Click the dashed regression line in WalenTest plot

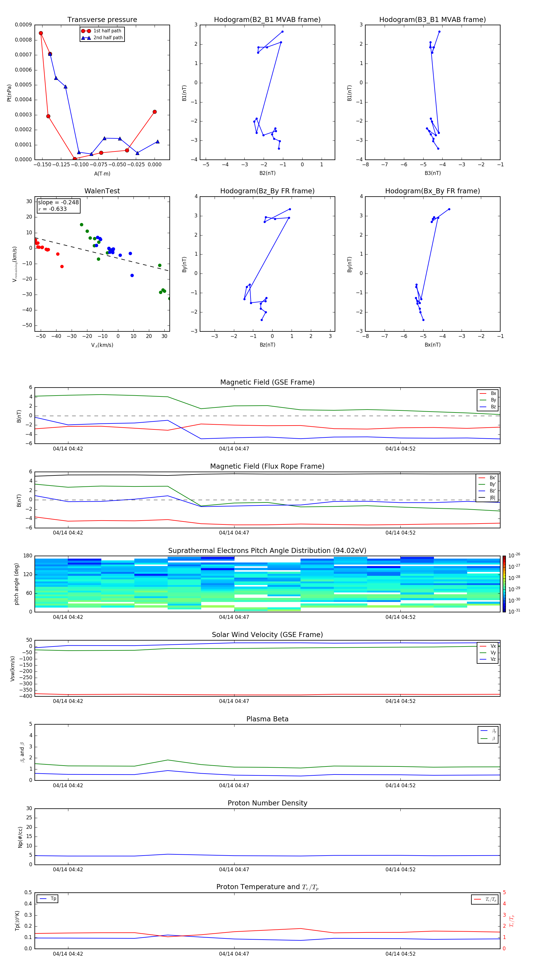(102, 255)
